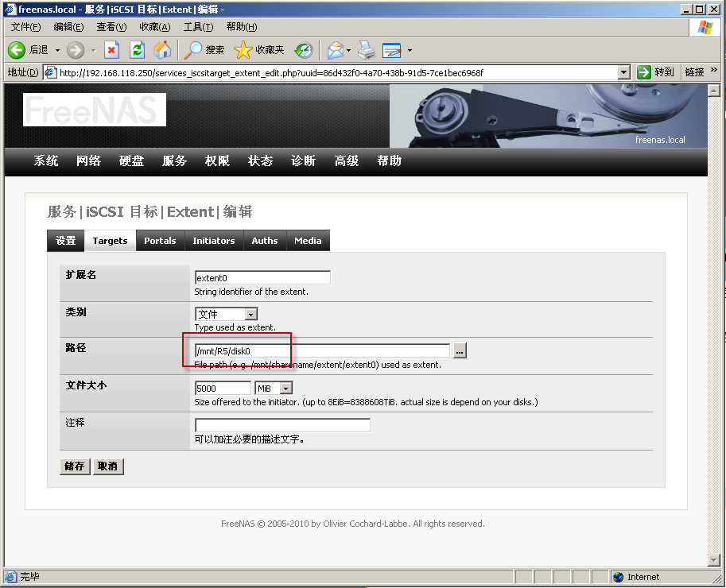Click the green Go arrow button
Viewport: 726px width, 588px height.
coord(644,72)
